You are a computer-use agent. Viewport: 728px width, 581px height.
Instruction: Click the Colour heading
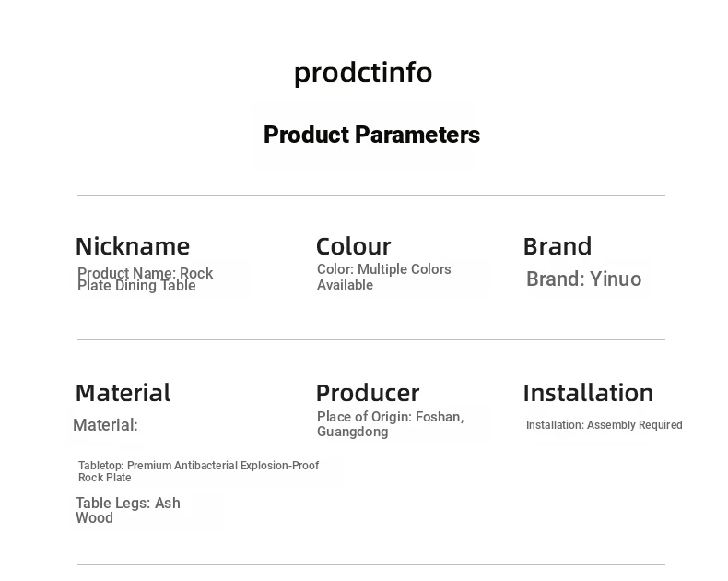pos(353,246)
